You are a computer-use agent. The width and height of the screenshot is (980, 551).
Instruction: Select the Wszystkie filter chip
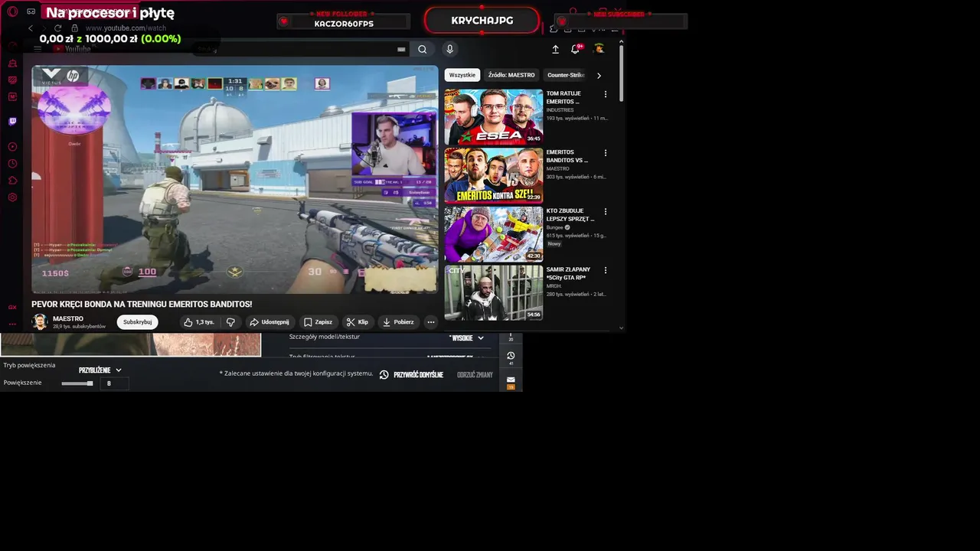[x=462, y=75]
